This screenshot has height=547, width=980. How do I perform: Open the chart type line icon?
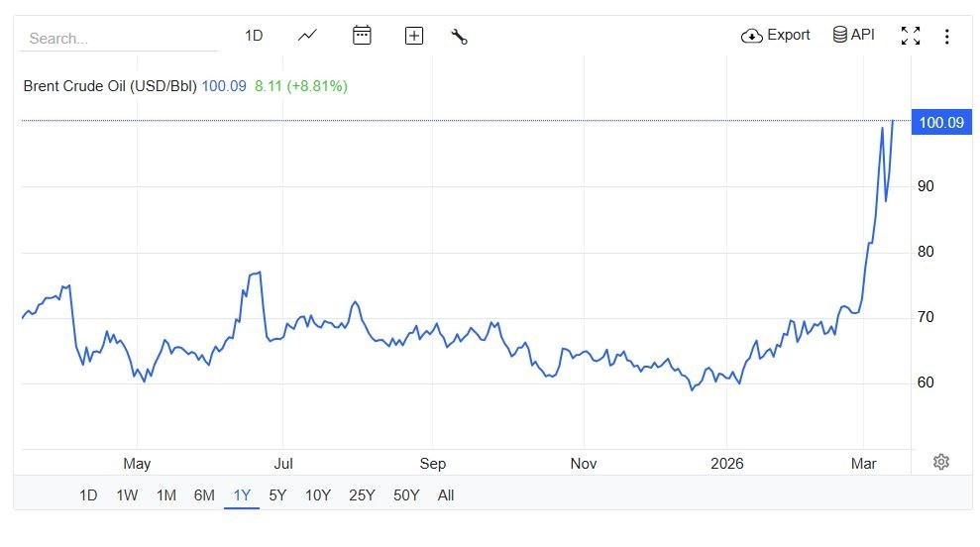click(307, 36)
